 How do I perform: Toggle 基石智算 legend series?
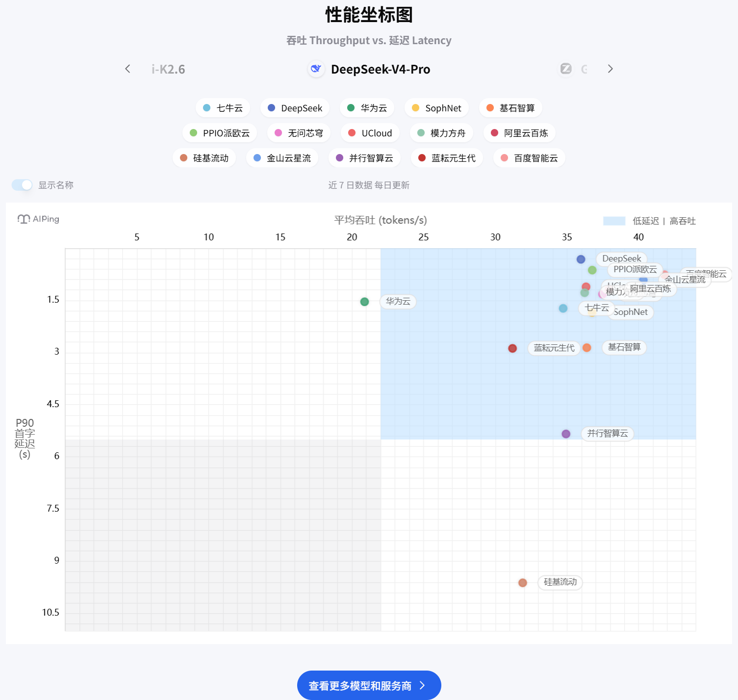coord(510,108)
